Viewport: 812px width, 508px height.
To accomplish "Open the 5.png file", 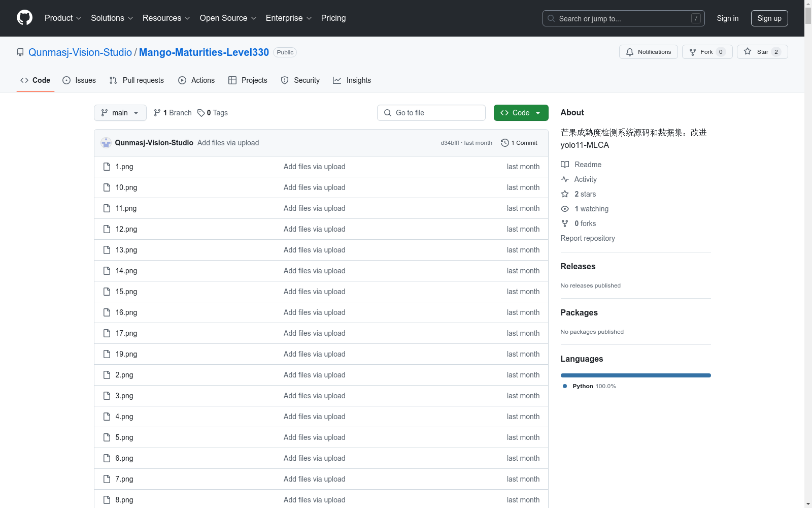I will click(x=124, y=437).
